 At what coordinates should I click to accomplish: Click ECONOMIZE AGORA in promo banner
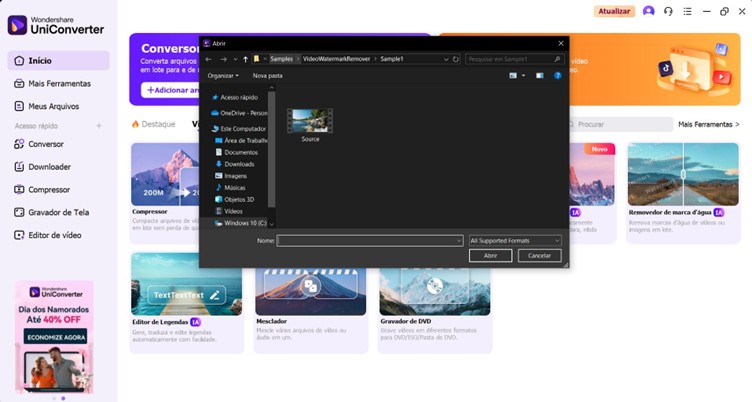pos(56,337)
